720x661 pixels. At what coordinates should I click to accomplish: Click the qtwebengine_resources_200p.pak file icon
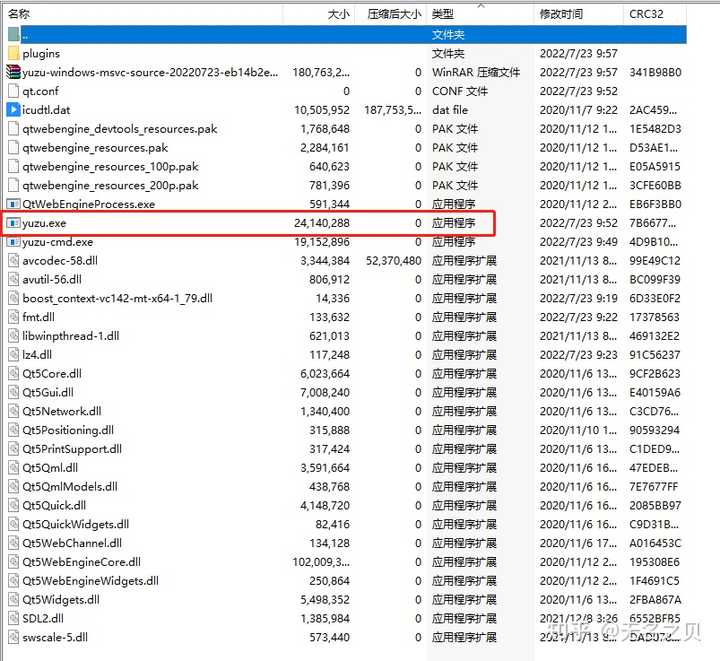(14, 185)
